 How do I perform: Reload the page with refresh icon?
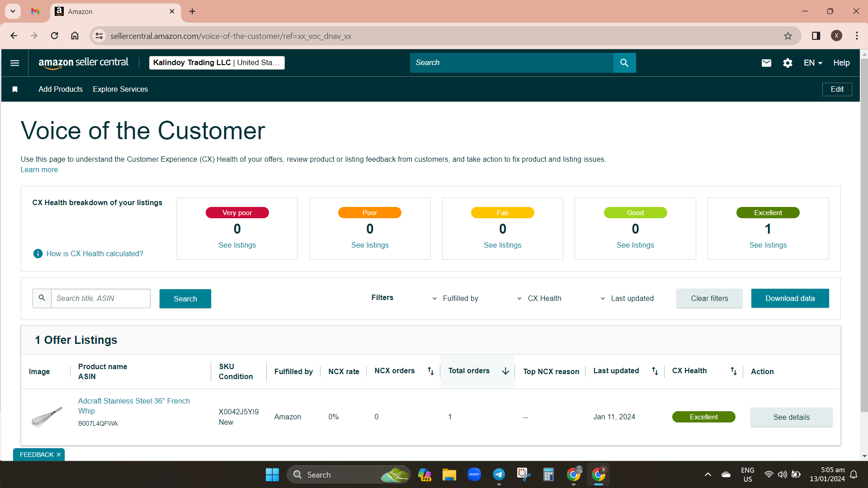click(54, 36)
